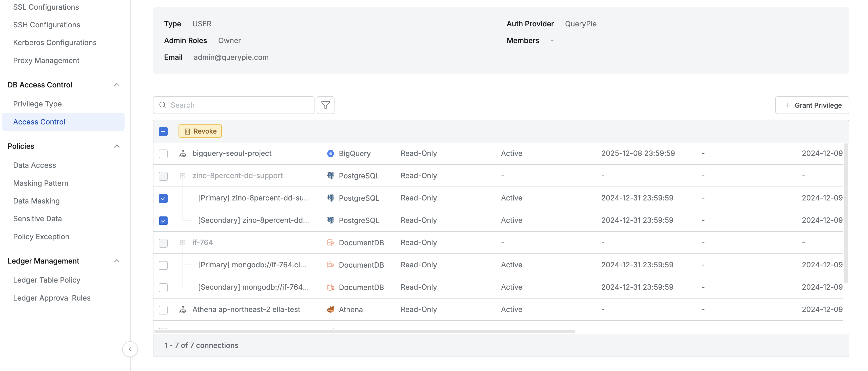The width and height of the screenshot is (868, 371).
Task: Open the Privilege Type page
Action: tap(37, 104)
